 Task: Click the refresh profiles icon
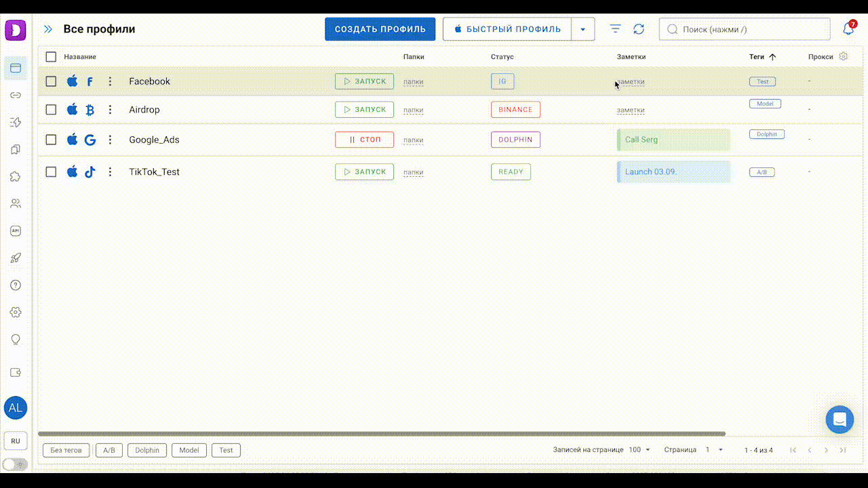tap(639, 29)
